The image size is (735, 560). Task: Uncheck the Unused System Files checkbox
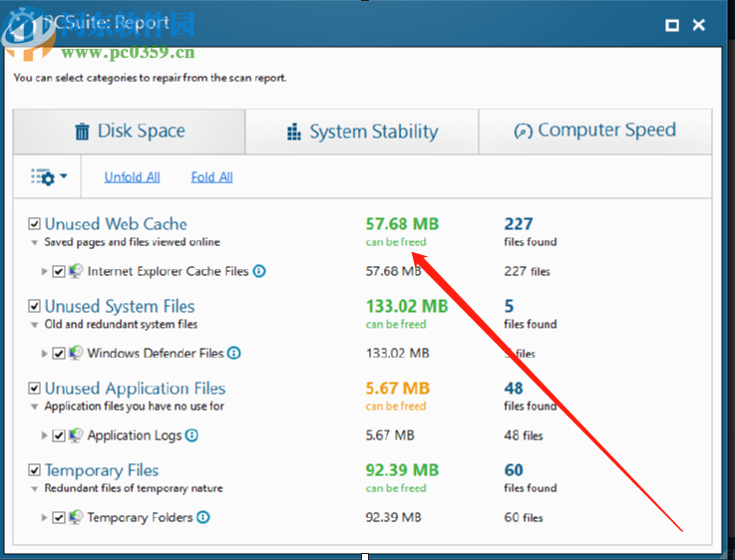coord(34,306)
